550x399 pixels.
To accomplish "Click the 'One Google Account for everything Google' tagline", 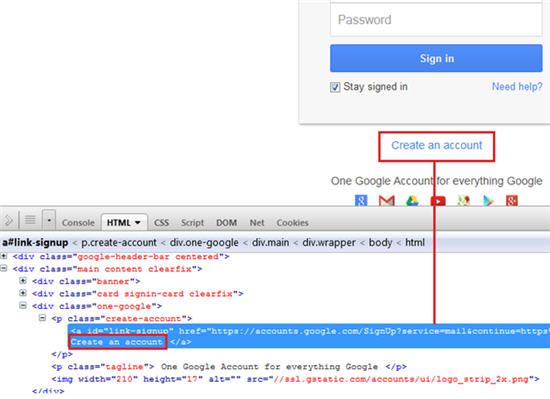I will click(x=437, y=181).
